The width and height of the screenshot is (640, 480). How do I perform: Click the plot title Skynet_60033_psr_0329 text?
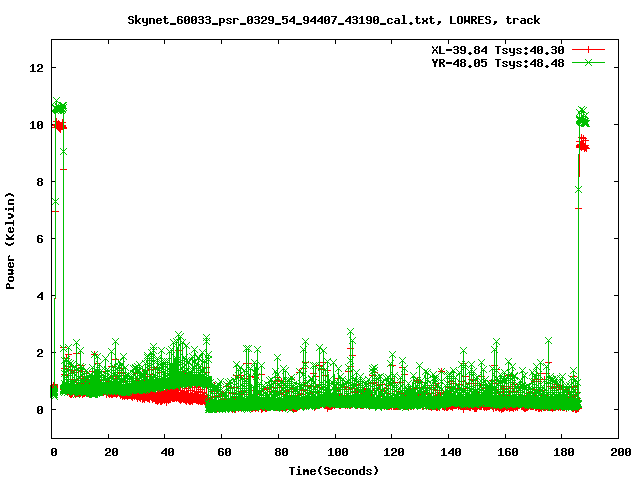click(x=333, y=20)
